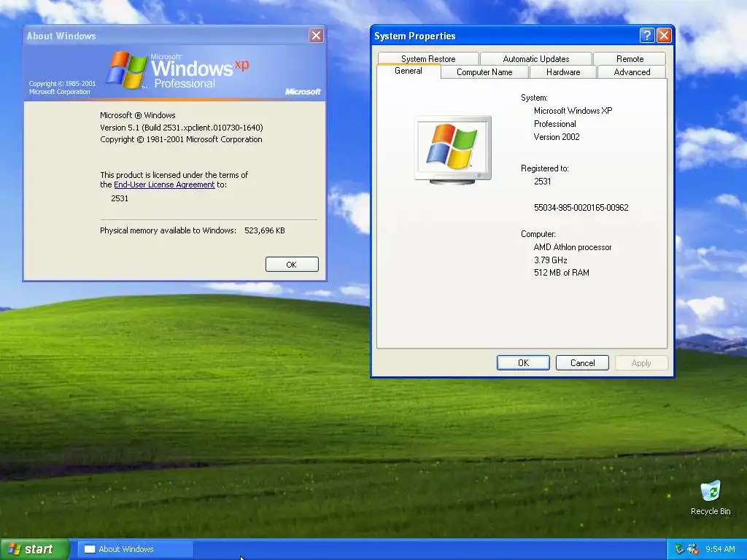
Task: Click Cancel in System Properties
Action: 582,363
